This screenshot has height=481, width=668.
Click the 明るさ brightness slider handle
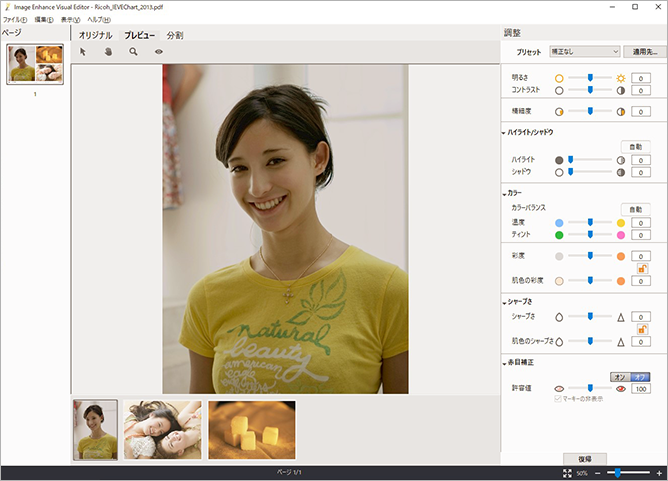(591, 77)
